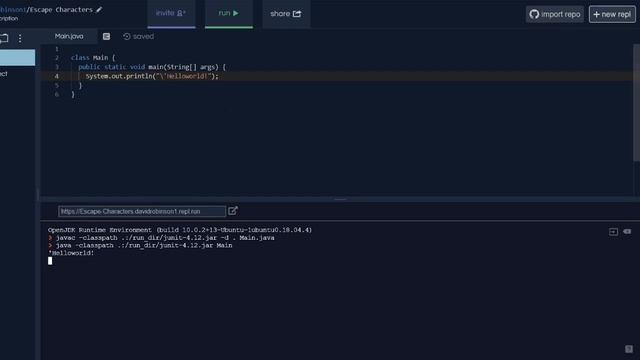Click the OpenJDK Runtime Environment line
This screenshot has height=360, width=640.
point(180,230)
